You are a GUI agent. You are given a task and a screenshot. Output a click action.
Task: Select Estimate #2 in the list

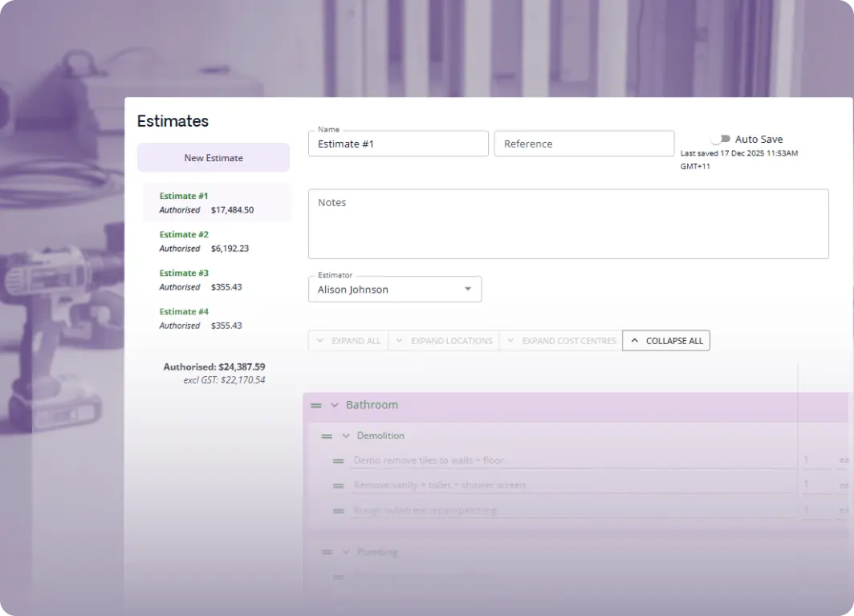click(x=184, y=235)
